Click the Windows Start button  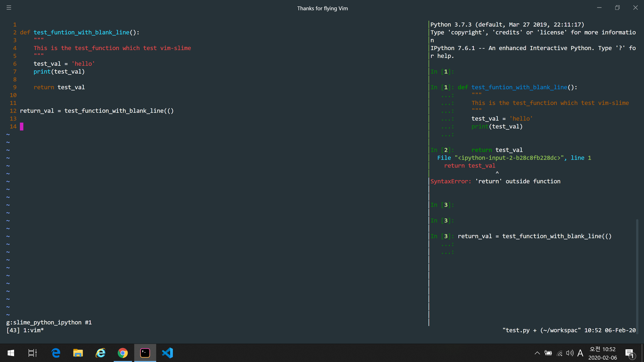coord(11,353)
